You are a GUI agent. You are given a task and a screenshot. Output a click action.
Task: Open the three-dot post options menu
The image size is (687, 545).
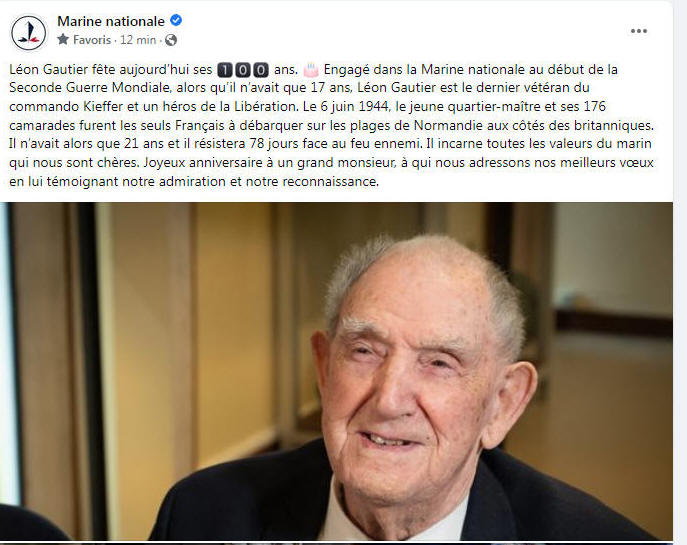638,31
